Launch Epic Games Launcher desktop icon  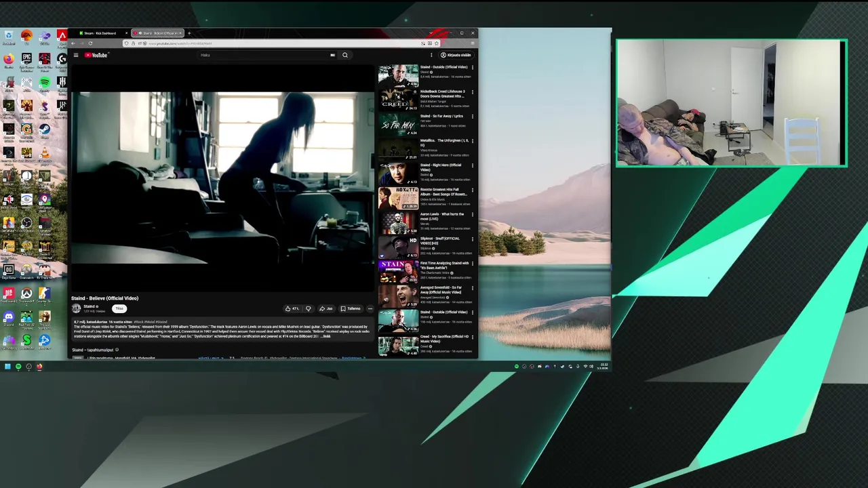pyautogui.click(x=26, y=60)
